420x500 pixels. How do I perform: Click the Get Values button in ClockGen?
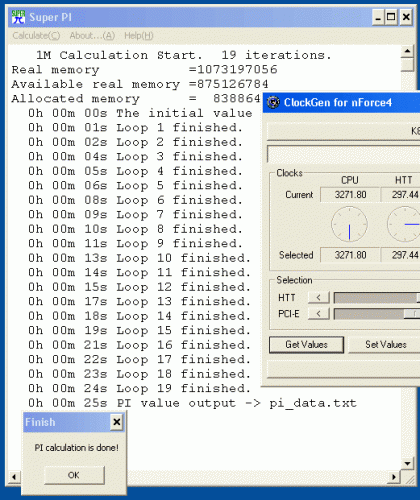tap(306, 345)
